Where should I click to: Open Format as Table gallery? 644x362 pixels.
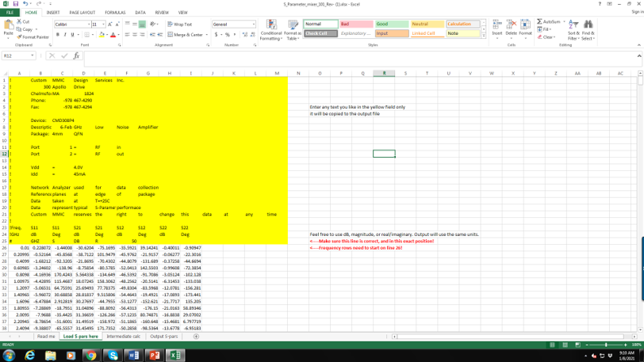[293, 30]
